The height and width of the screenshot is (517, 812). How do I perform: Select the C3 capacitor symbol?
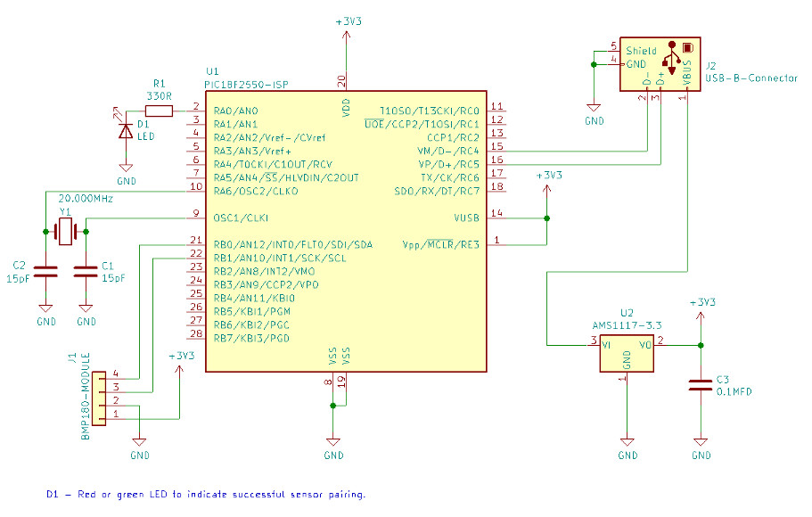point(701,385)
